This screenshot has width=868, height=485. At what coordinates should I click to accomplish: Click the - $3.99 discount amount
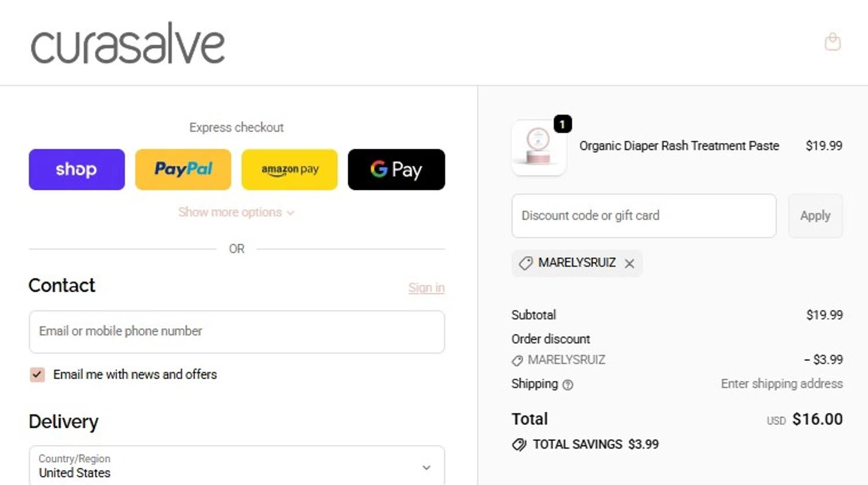click(x=823, y=359)
